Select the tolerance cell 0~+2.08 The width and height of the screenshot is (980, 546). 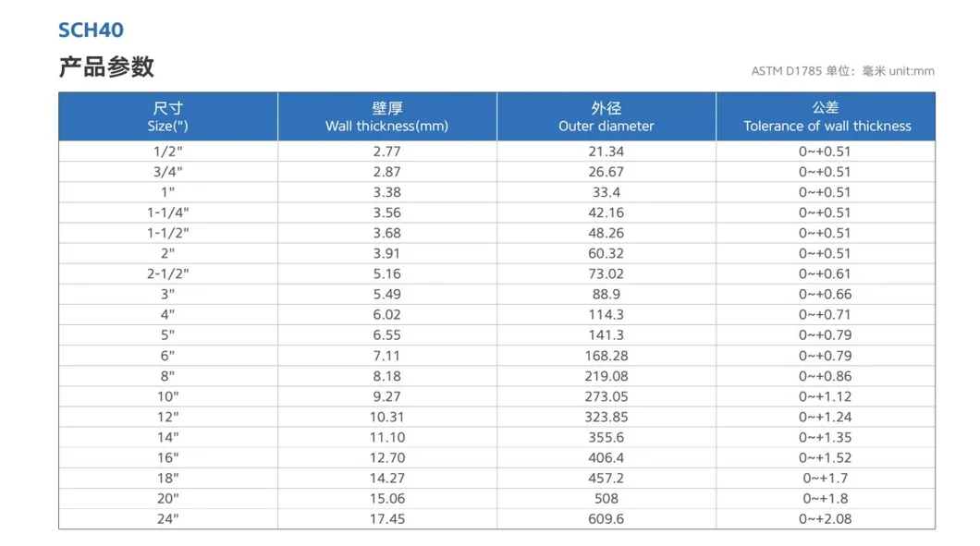(826, 519)
